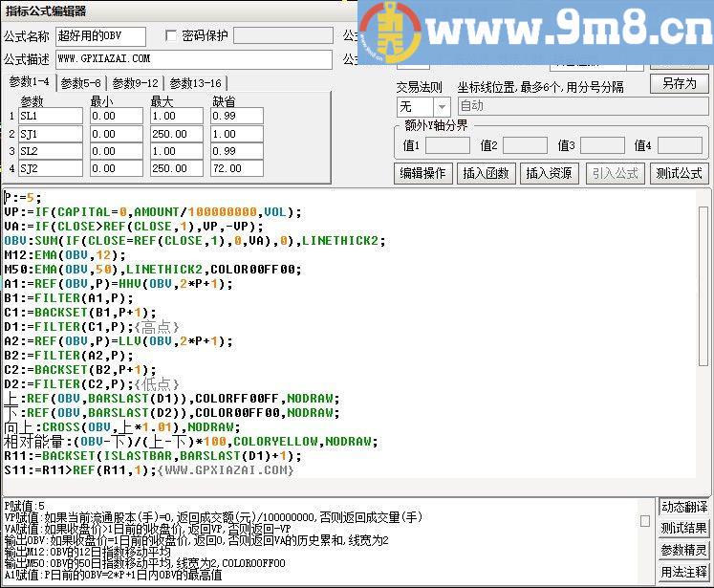Switch to the 参数9-12 tab
This screenshot has width=714, height=588.
click(137, 83)
